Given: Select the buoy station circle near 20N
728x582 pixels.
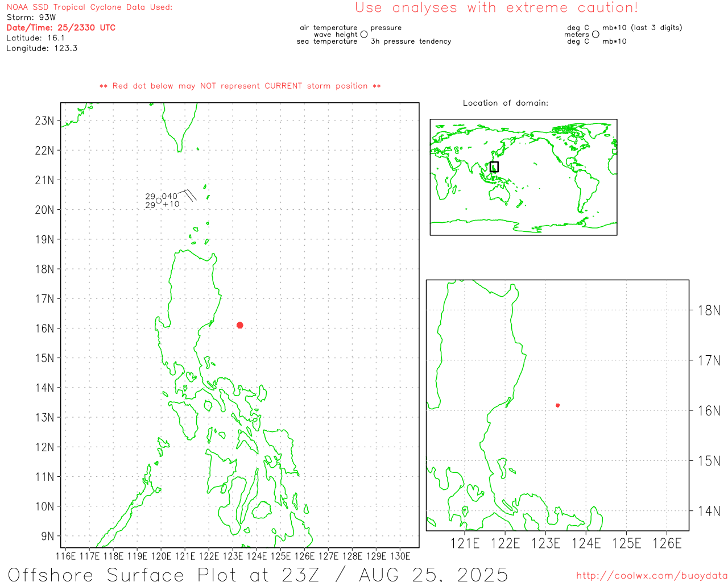Looking at the screenshot, I should coord(159,200).
